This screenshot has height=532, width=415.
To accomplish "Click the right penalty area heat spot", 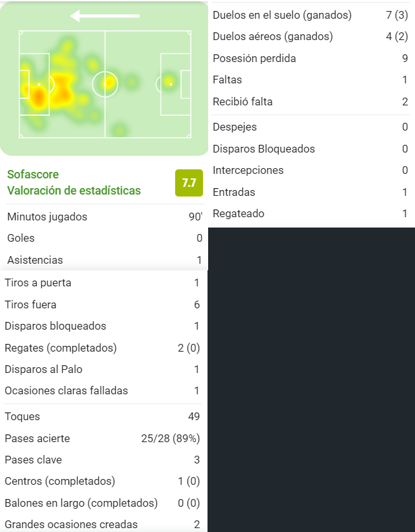I will pos(169,81).
